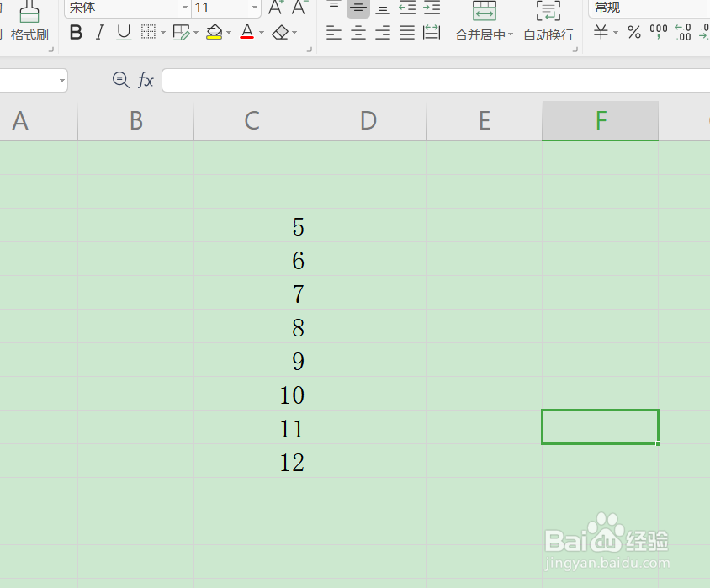Viewport: 710px width, 588px height.
Task: Apply justify alignment to the cell
Action: 407,33
